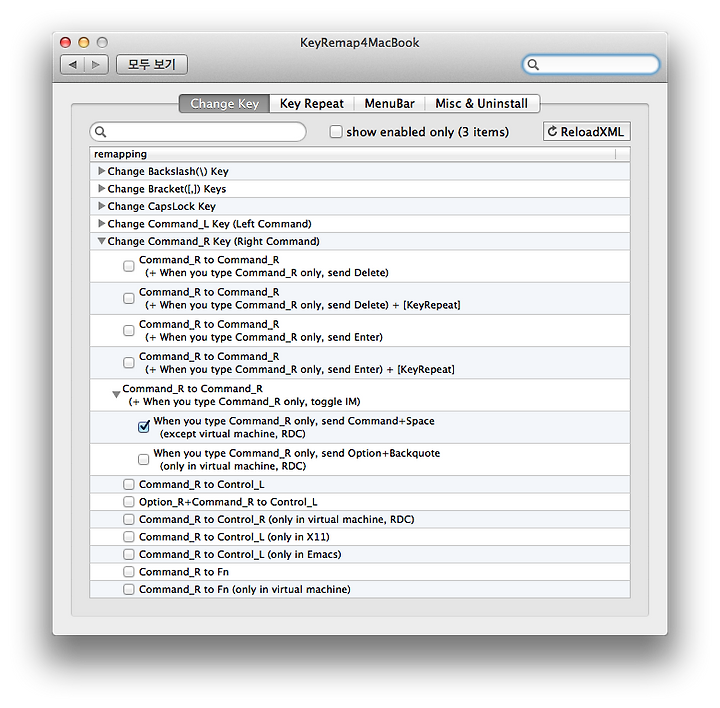Uncheck send Command+Space option
This screenshot has width=720, height=708.
click(x=144, y=427)
